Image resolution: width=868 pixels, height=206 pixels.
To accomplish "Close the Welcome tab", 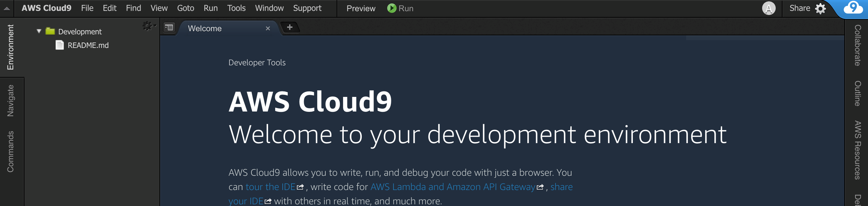I will [268, 29].
